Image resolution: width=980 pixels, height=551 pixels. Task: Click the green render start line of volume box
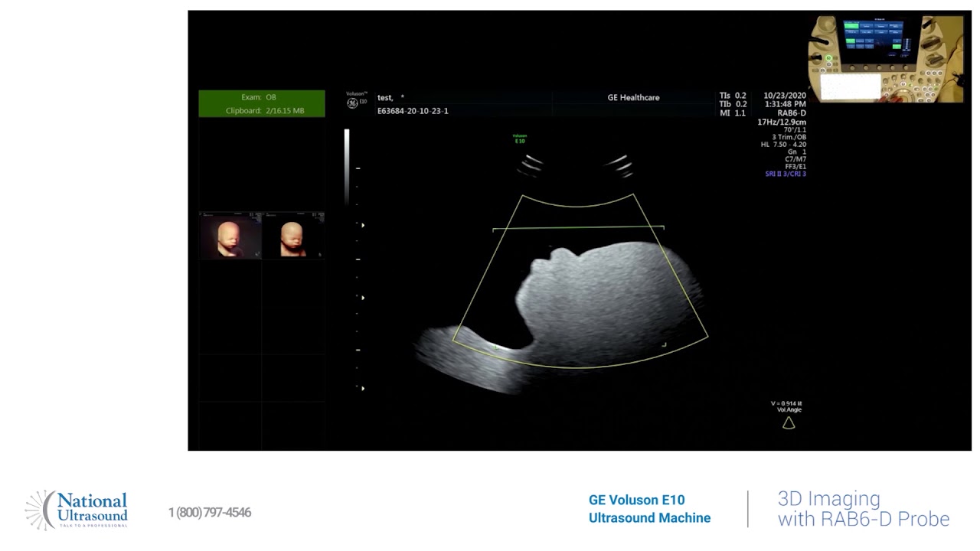coord(578,228)
